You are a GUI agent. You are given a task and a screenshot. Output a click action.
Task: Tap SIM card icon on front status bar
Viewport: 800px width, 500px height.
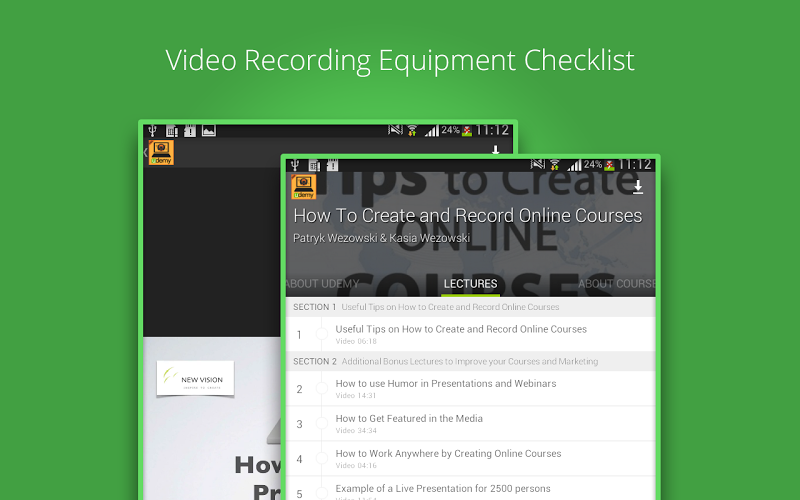pyautogui.click(x=314, y=165)
